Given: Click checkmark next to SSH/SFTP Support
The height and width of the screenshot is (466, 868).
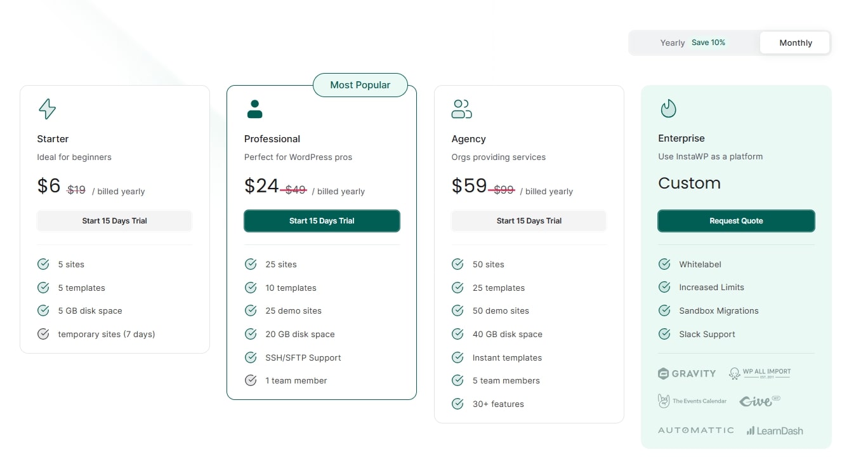Looking at the screenshot, I should click(x=251, y=357).
